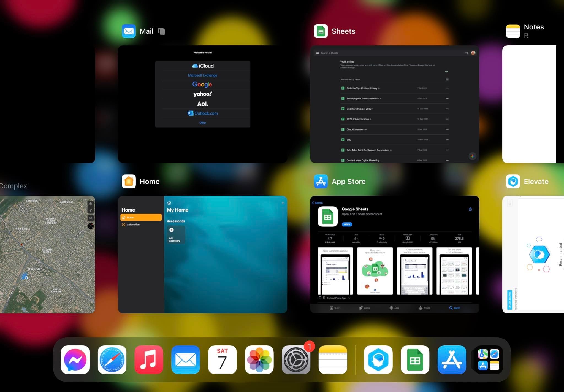Click the folder icon in the Sheets search bar
Viewport: 564px width, 392px height.
coord(466,53)
